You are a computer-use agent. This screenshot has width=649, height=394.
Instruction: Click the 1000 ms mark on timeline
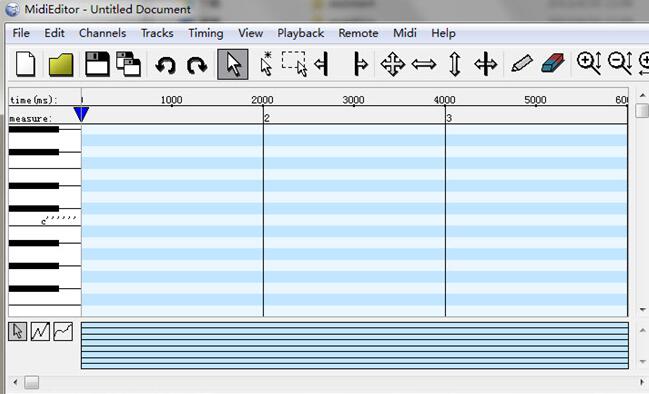(171, 100)
